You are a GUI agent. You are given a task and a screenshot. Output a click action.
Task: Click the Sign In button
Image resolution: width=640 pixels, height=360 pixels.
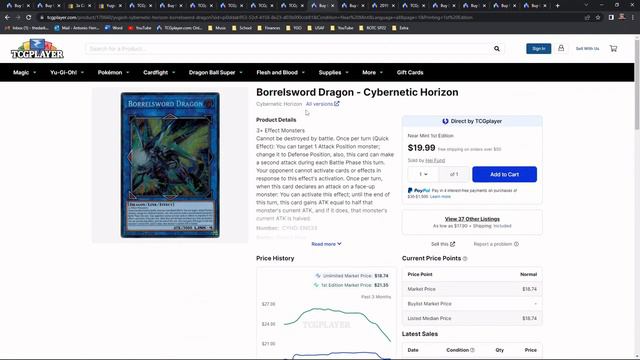click(x=538, y=49)
